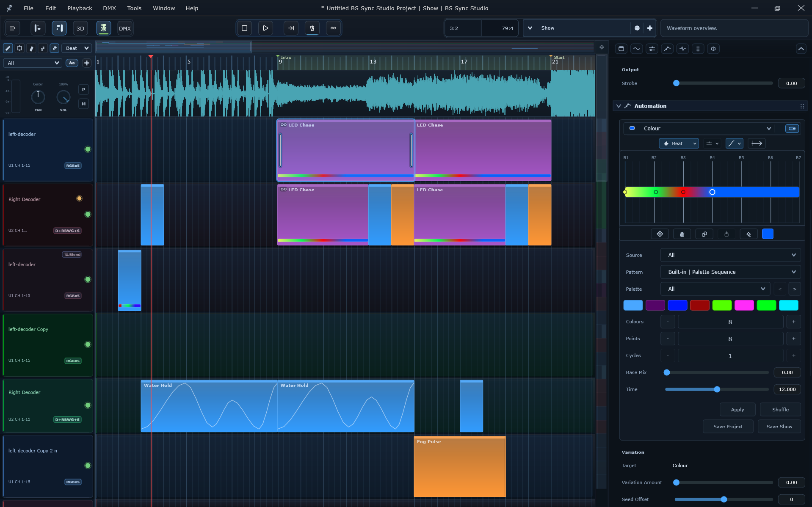Open the Window menu
Viewport: 812px width, 507px height.
point(164,8)
